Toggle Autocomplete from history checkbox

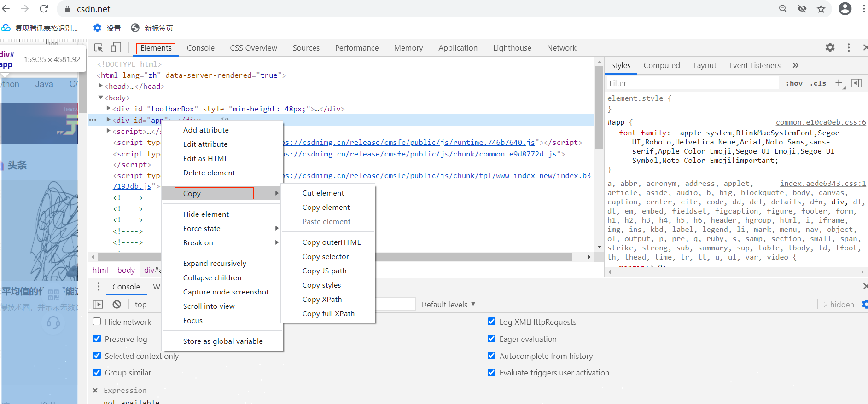pos(492,356)
